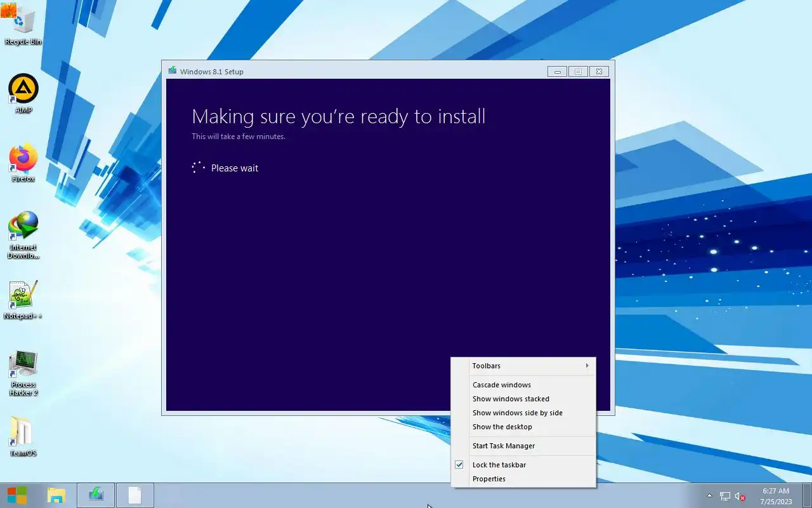The width and height of the screenshot is (812, 508).
Task: Close the Windows 8.1 Setup window
Action: point(599,72)
